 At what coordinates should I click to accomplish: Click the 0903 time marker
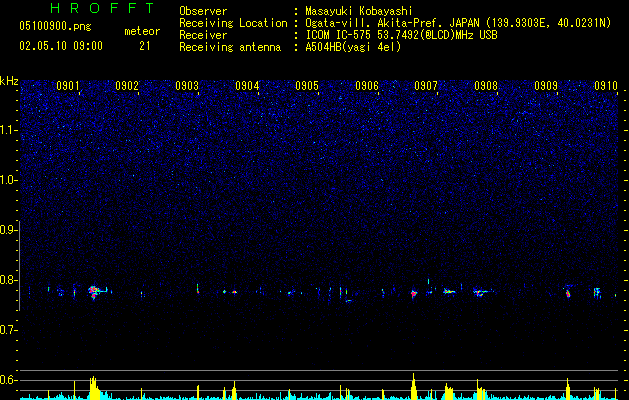coord(187,86)
